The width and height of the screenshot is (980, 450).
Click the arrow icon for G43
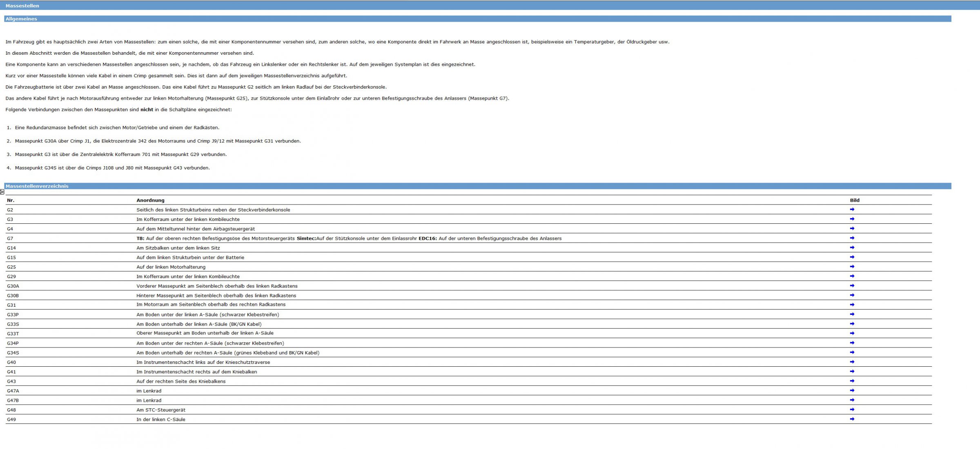click(852, 381)
